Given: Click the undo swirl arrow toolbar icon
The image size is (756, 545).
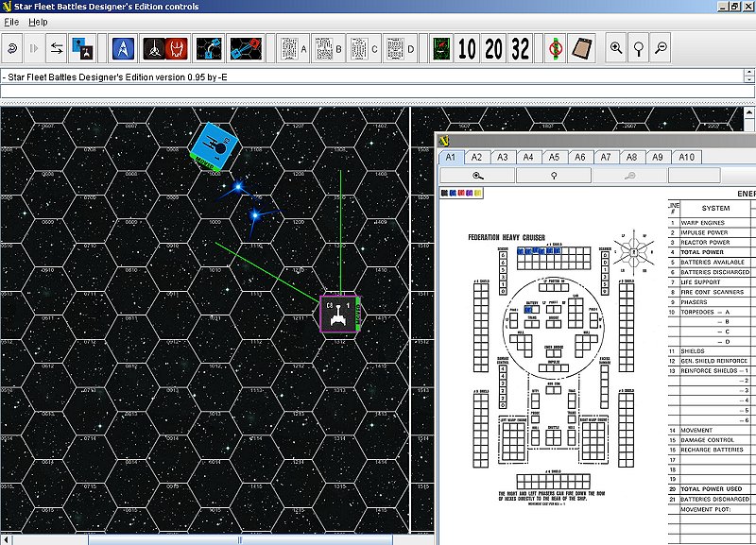Looking at the screenshot, I should tap(12, 48).
